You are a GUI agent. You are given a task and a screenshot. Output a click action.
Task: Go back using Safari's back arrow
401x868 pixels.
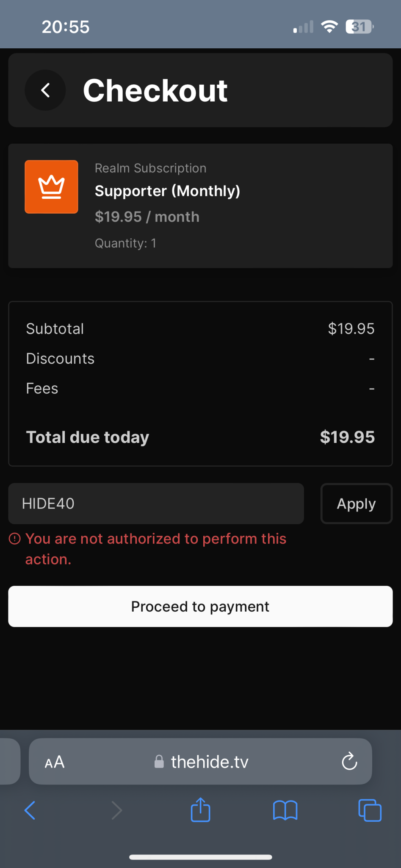pyautogui.click(x=30, y=811)
